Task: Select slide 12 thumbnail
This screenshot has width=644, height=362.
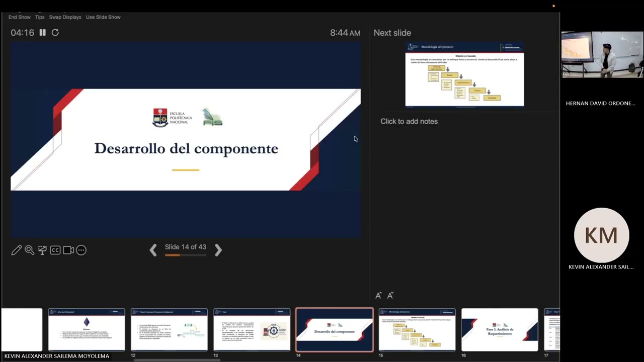Action: coord(169,329)
